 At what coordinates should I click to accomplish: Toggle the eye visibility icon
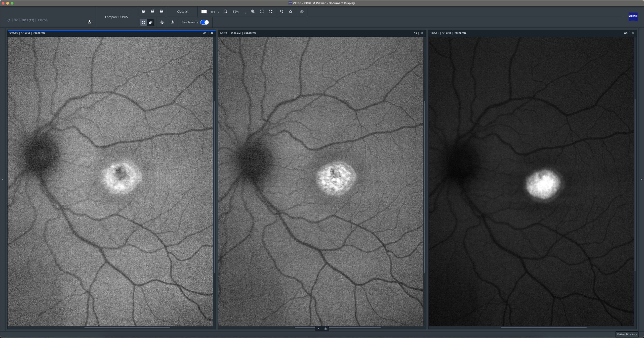pos(302,12)
